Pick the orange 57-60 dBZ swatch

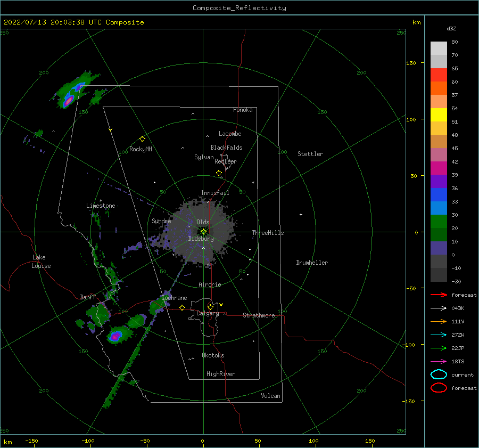439,88
